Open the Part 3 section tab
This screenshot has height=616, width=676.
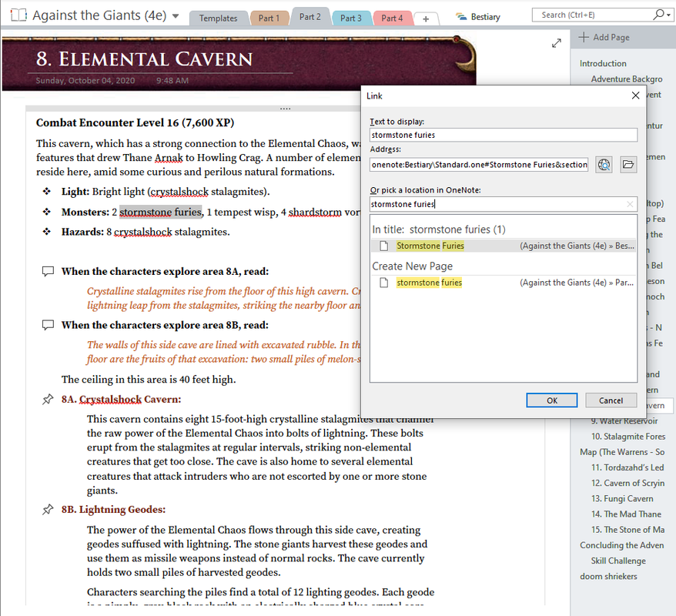351,18
